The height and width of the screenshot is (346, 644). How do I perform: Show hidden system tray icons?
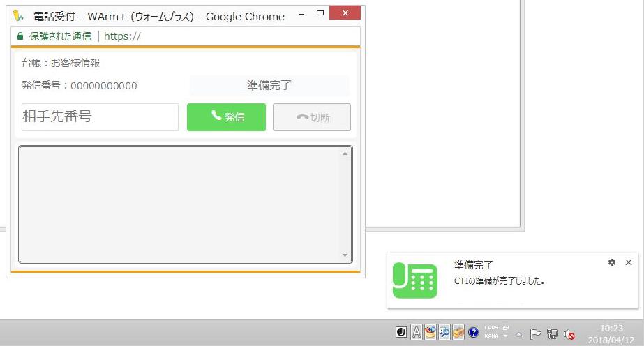519,335
